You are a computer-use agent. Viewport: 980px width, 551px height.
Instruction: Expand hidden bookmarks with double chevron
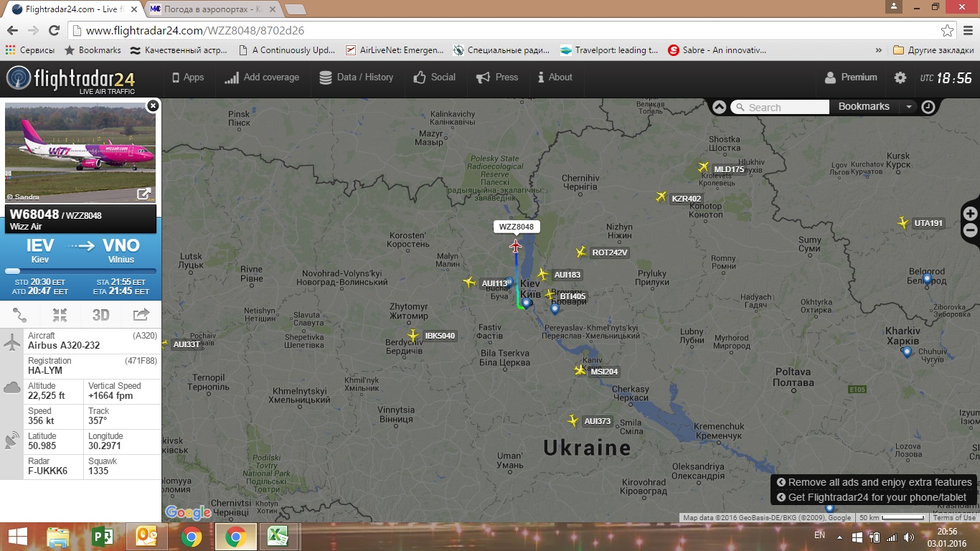click(879, 50)
